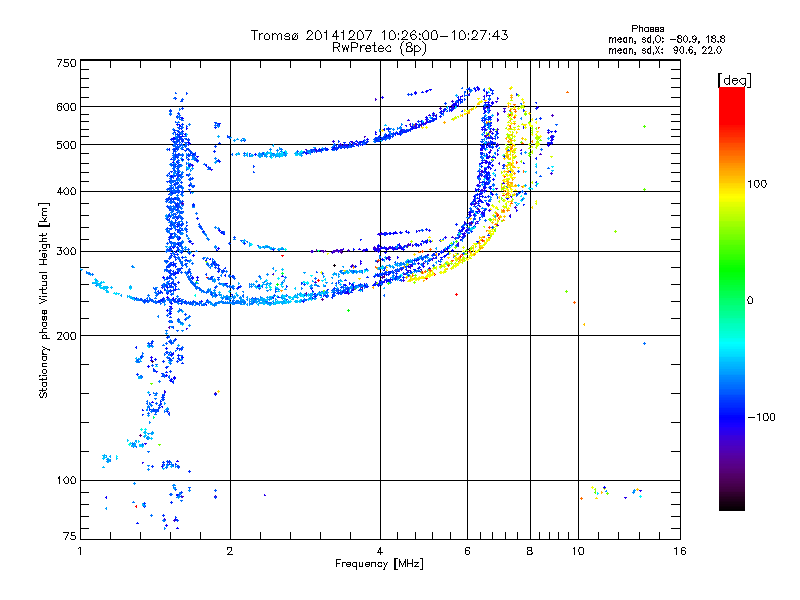
Task: Click the "200" tick on the height axis
Action: [67, 336]
